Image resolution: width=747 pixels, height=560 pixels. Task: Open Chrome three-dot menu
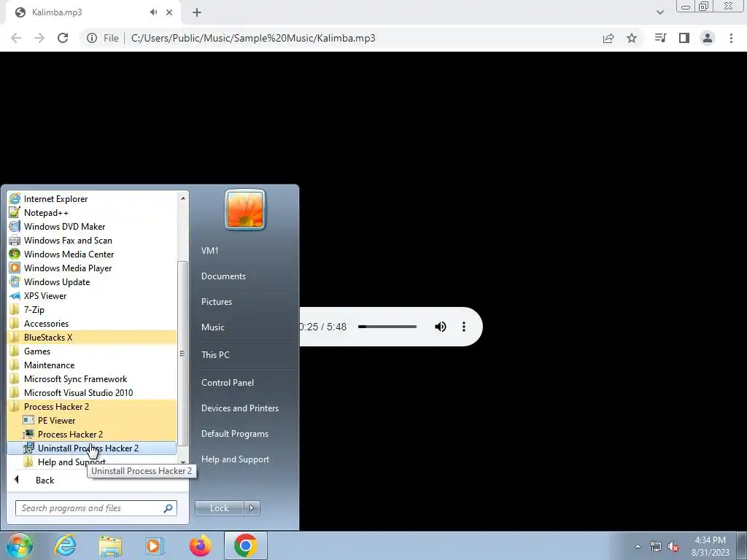tap(731, 38)
